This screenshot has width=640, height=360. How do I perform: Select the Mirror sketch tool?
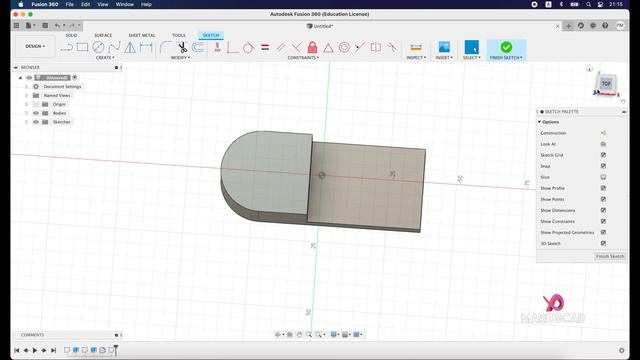(x=130, y=47)
